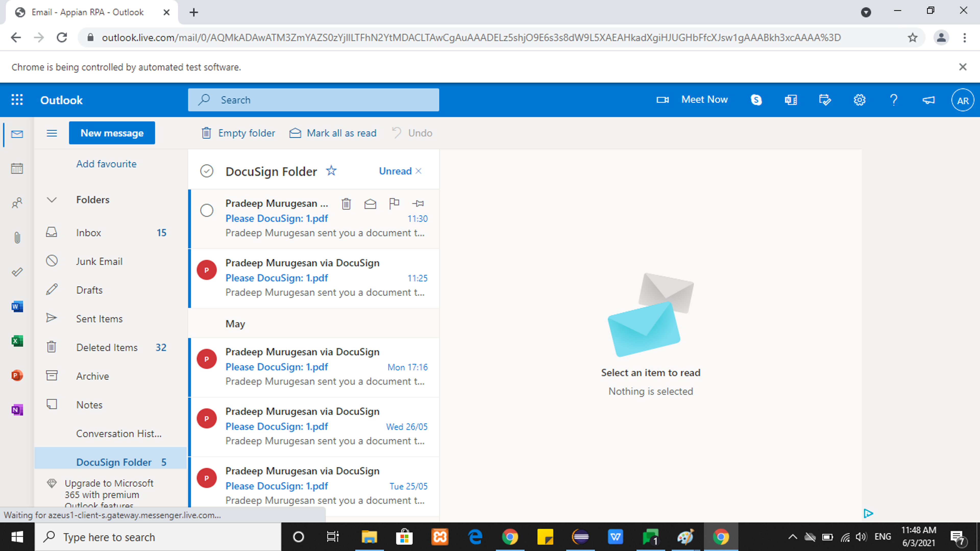Open Skype from the Outlook header

click(x=756, y=100)
